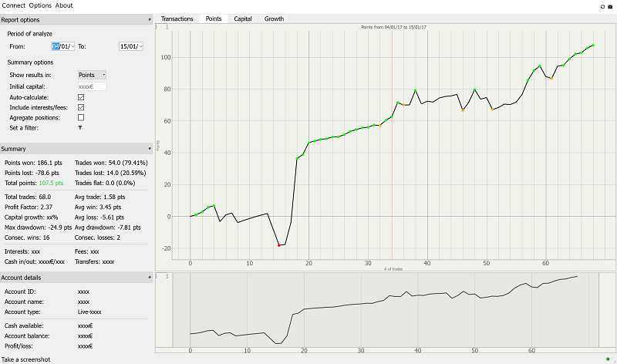
Task: Click the Capital growth: xx% text
Action: click(x=31, y=217)
